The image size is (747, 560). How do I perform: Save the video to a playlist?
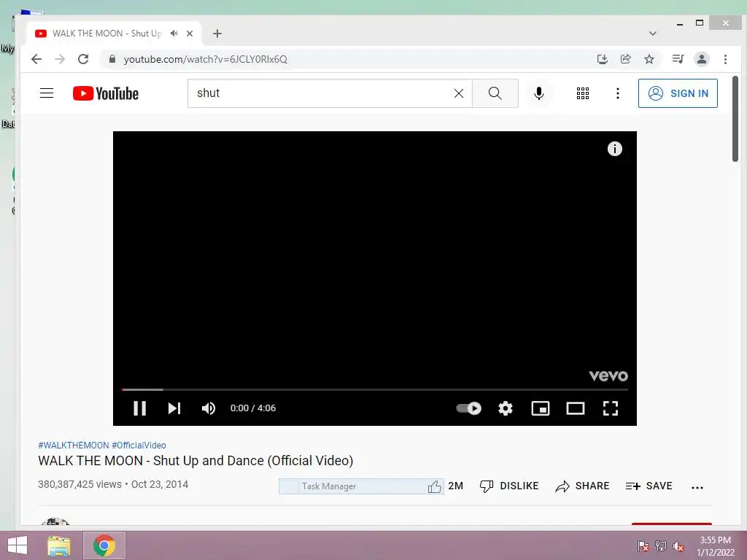(x=649, y=486)
